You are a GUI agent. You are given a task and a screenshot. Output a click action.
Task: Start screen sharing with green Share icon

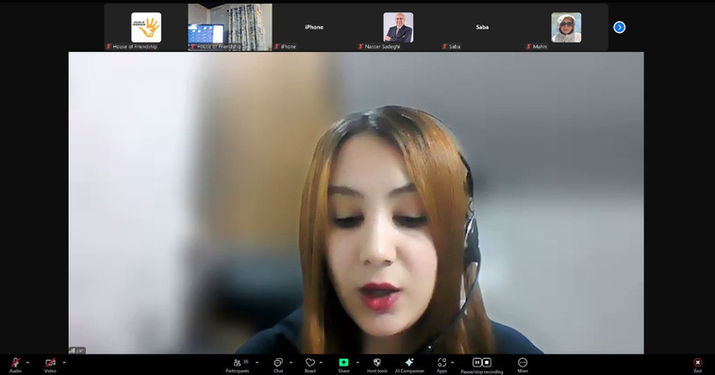click(344, 362)
